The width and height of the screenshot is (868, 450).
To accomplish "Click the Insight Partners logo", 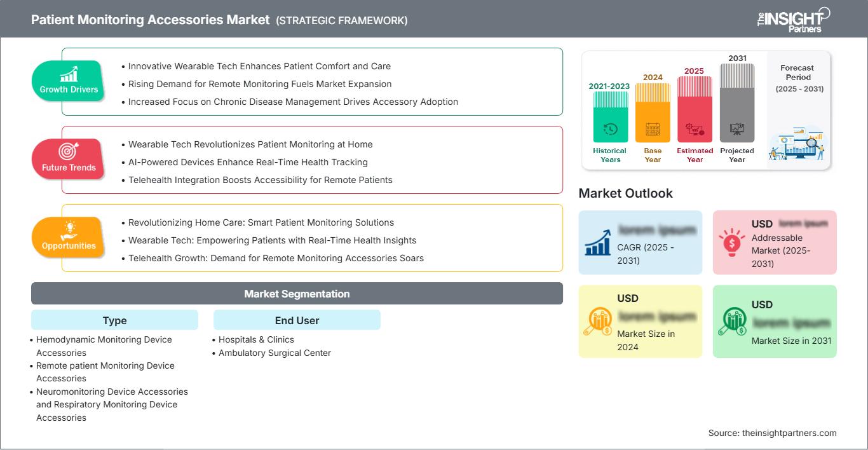I will pyautogui.click(x=793, y=19).
